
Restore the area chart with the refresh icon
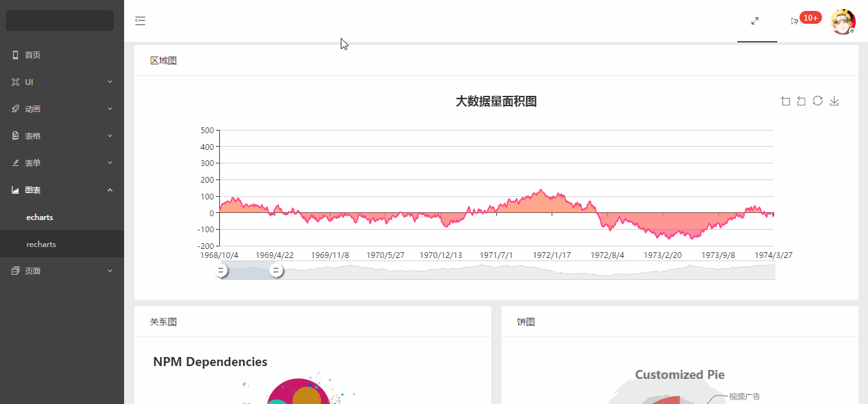pyautogui.click(x=817, y=101)
